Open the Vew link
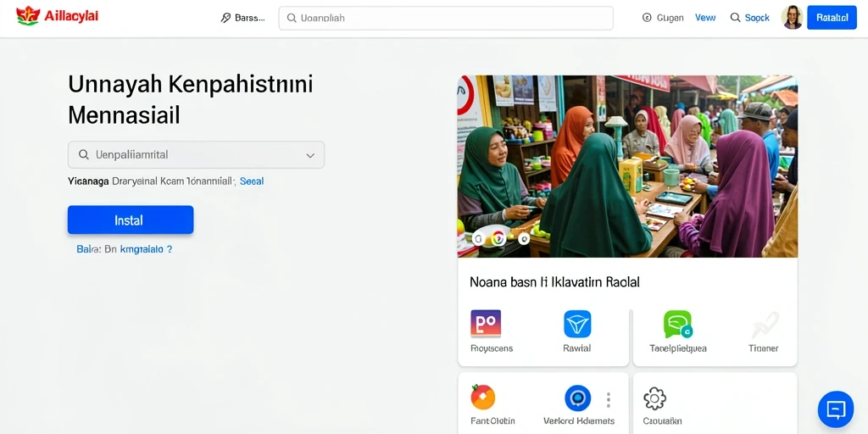Image resolution: width=868 pixels, height=434 pixels. click(x=705, y=18)
